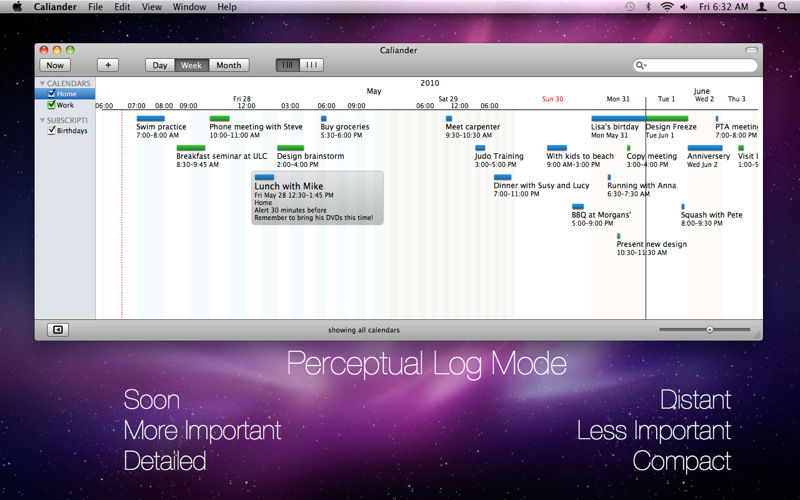The width and height of the screenshot is (800, 500).
Task: Click the Wi-Fi status icon
Action: point(666,7)
